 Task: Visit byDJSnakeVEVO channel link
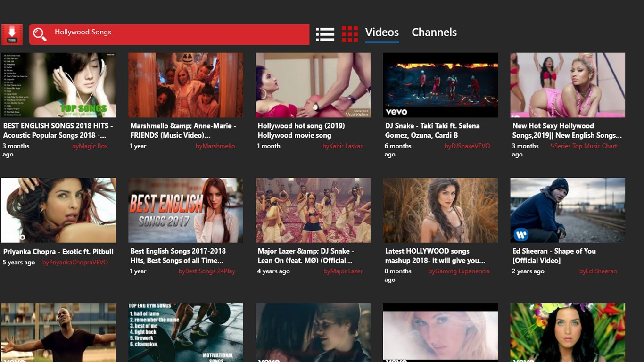467,146
